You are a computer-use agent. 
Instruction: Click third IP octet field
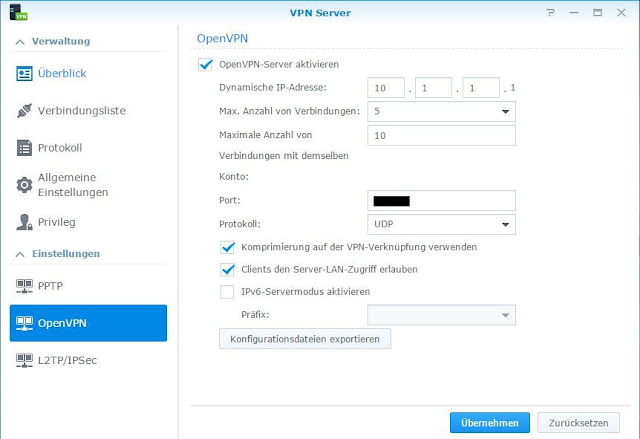(481, 88)
